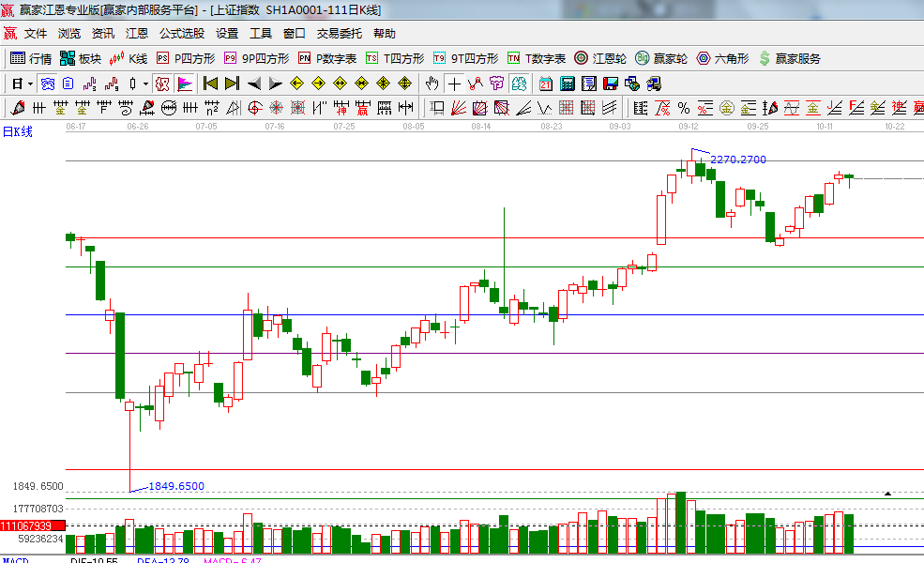Viewport: 924px width, 563px height.
Task: Open the 公式选股 menu
Action: click(x=181, y=33)
